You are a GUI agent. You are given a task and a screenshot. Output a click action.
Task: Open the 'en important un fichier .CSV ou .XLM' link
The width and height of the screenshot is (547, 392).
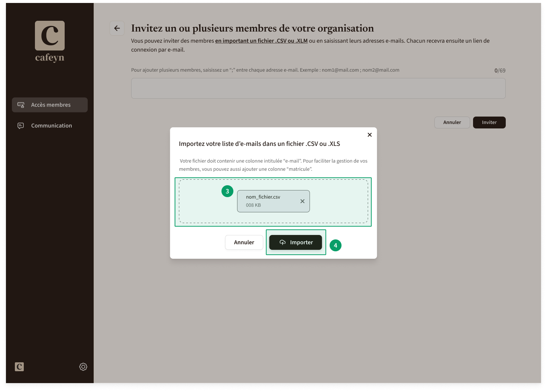(261, 41)
